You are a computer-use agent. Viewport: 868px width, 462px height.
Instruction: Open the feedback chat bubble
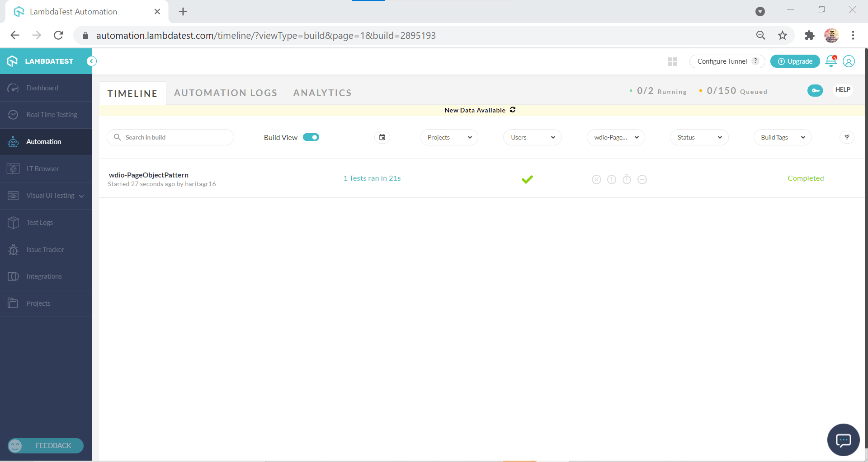pos(843,439)
